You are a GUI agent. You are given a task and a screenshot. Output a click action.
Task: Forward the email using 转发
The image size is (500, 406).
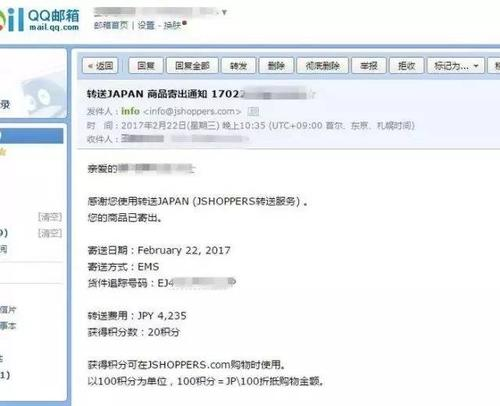pos(238,66)
